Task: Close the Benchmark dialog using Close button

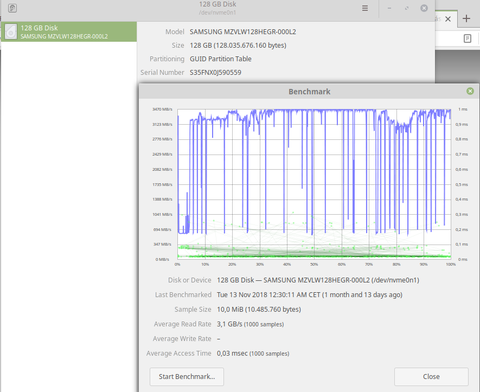Action: pos(431,377)
